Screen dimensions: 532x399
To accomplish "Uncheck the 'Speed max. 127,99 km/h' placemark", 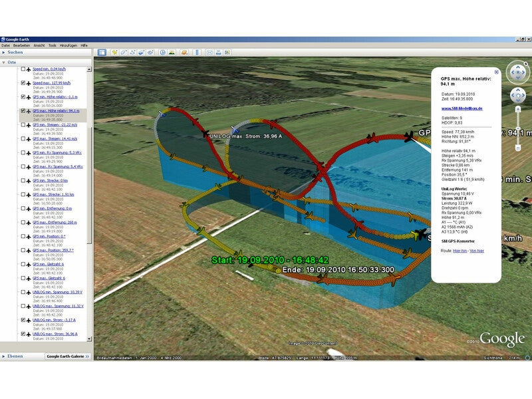I will point(23,83).
